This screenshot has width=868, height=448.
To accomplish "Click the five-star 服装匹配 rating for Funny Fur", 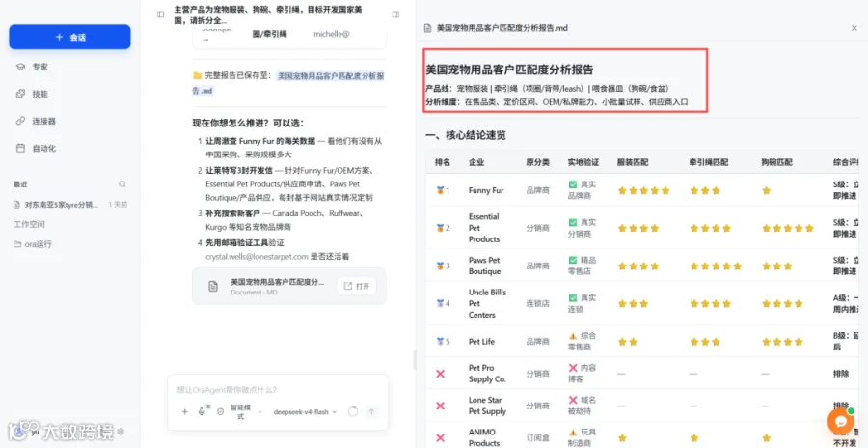I will coord(644,190).
